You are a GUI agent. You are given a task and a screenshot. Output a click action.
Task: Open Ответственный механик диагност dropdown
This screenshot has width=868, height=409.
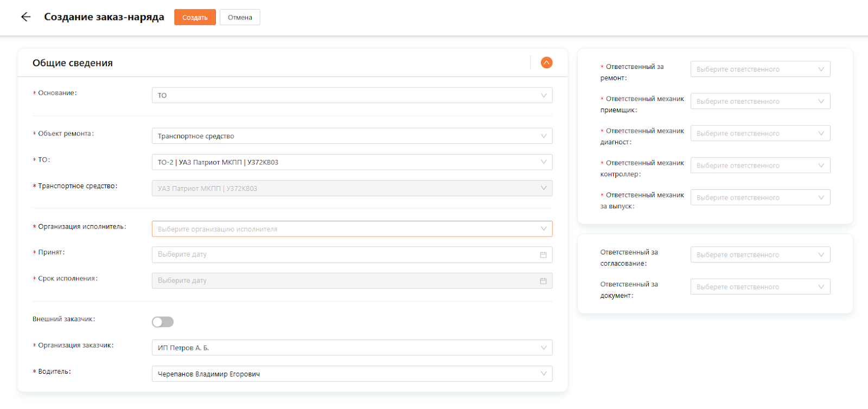click(x=759, y=133)
